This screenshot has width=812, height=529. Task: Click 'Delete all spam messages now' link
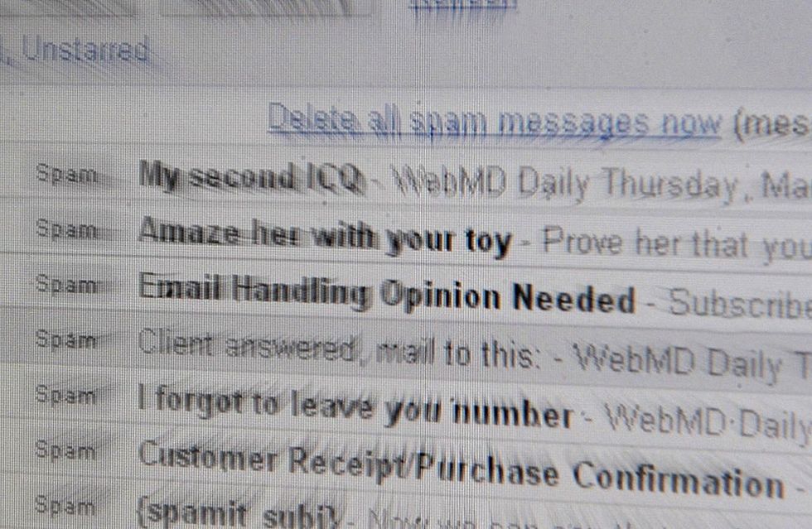coord(494,123)
